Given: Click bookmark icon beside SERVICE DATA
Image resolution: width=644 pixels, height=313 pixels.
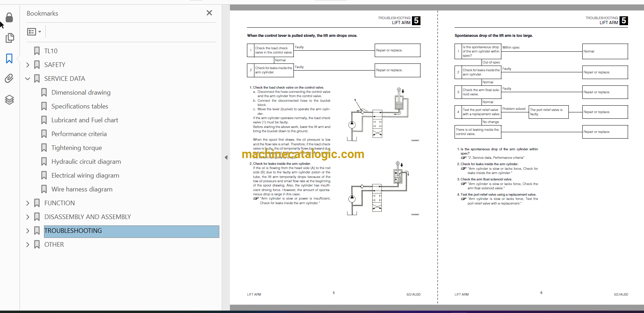Looking at the screenshot, I should click(x=37, y=79).
